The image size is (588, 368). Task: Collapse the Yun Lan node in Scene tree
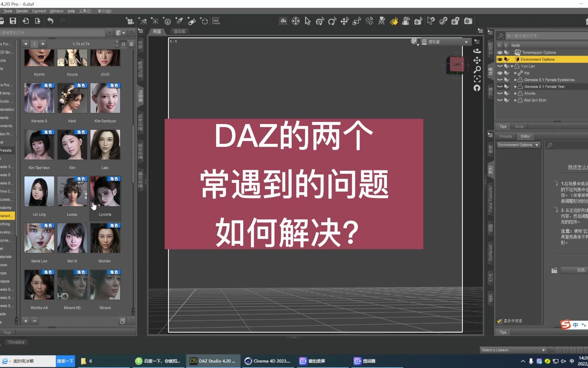click(x=512, y=66)
